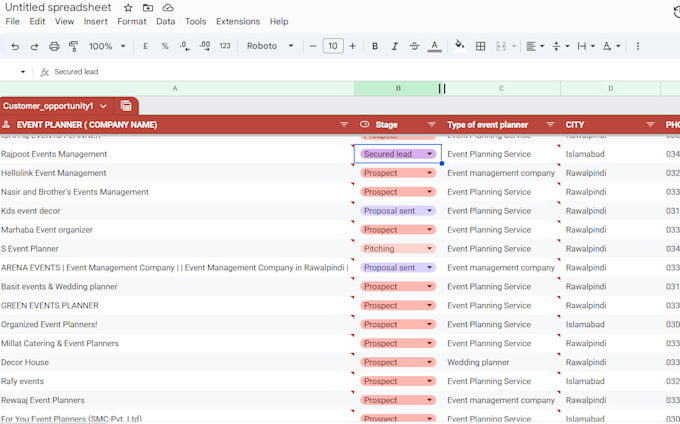Select Millat Catering & Event Planners cell

coord(177,343)
